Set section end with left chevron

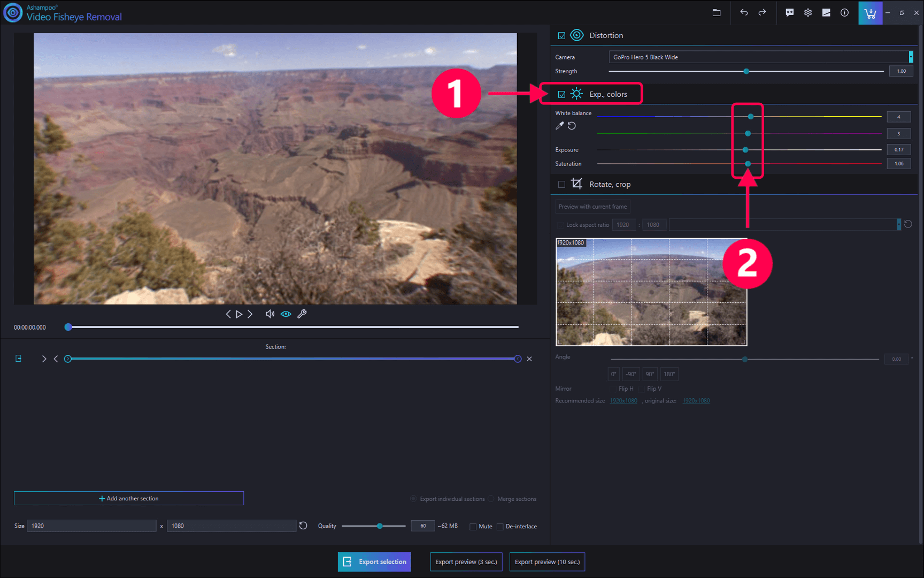(56, 359)
